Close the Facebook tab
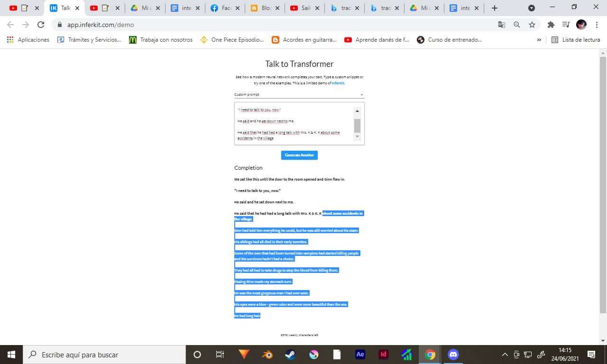Image resolution: width=607 pixels, height=364 pixels. pyautogui.click(x=237, y=8)
